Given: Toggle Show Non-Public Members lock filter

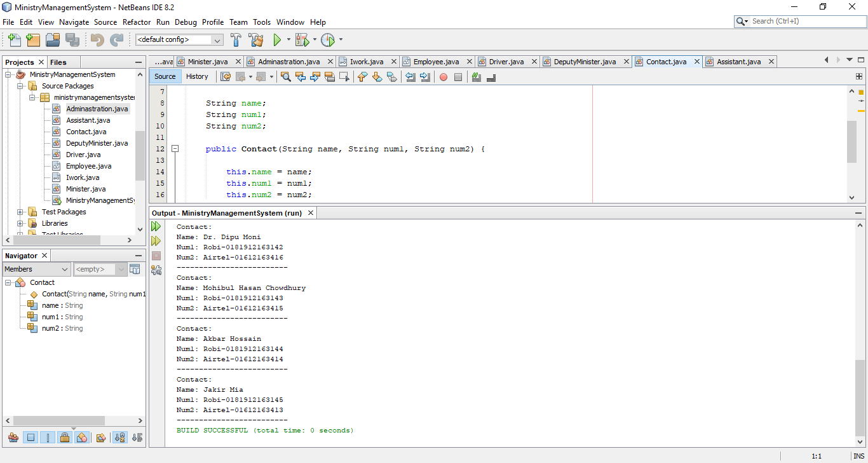Looking at the screenshot, I should coord(65,437).
